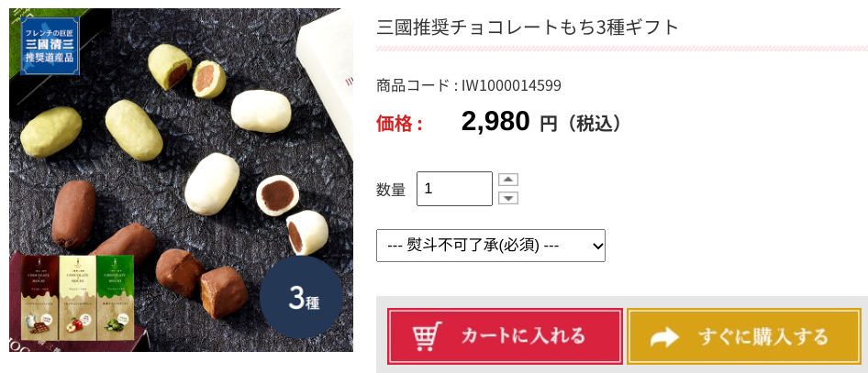Screen dimensions: 868x373
Task: Click the curved arrow icon on yellow button
Action: pos(664,336)
